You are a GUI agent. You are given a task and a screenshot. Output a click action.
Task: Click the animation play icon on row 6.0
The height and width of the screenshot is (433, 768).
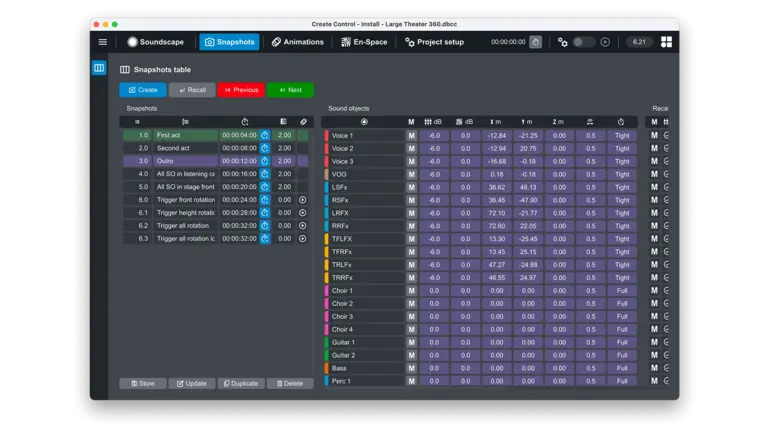303,200
